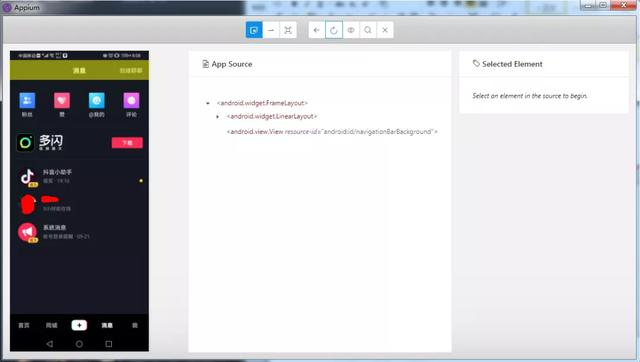This screenshot has height=362, width=640.
Task: Open the Search for element tool
Action: [368, 30]
